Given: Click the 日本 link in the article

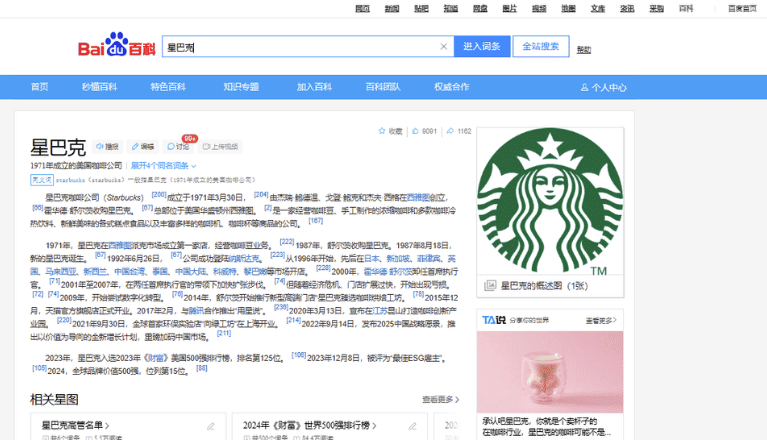Looking at the screenshot, I should click(x=372, y=258).
